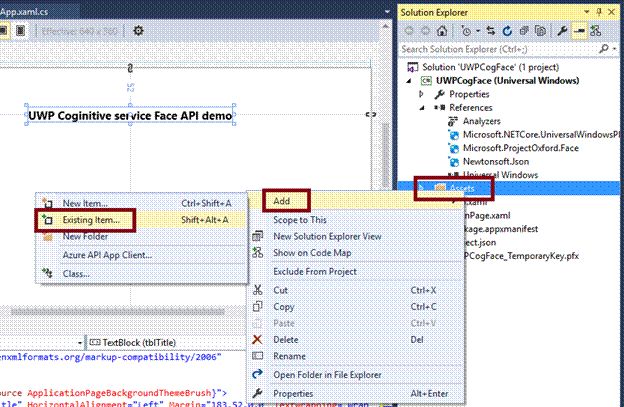Viewport: 624px width, 407px height.
Task: Choose Rename from context menu
Action: (289, 356)
